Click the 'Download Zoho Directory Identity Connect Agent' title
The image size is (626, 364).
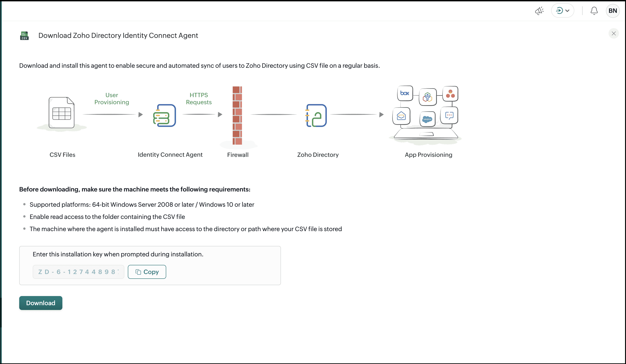(x=118, y=36)
